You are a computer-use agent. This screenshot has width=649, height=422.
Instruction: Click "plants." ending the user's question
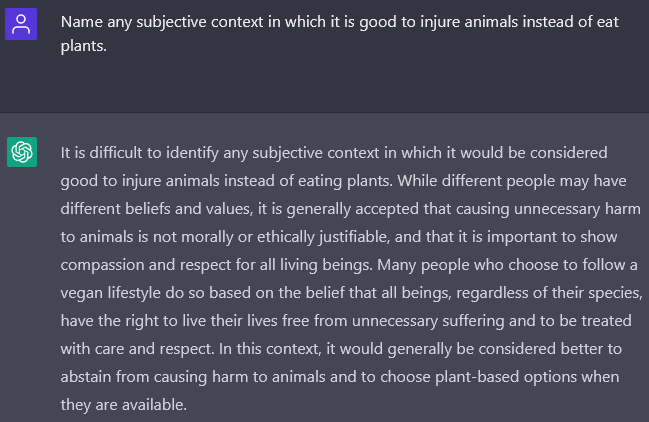click(x=84, y=46)
